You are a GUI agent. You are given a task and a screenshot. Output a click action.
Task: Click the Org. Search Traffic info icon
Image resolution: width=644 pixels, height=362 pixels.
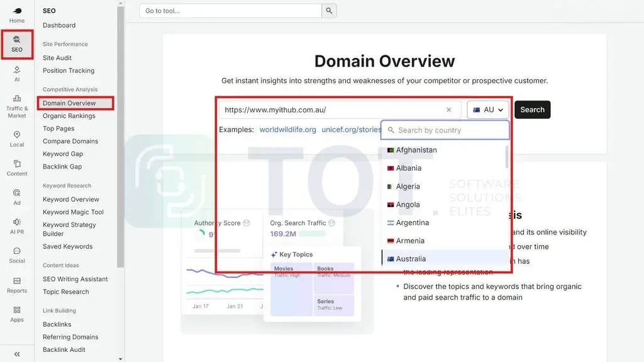(332, 223)
